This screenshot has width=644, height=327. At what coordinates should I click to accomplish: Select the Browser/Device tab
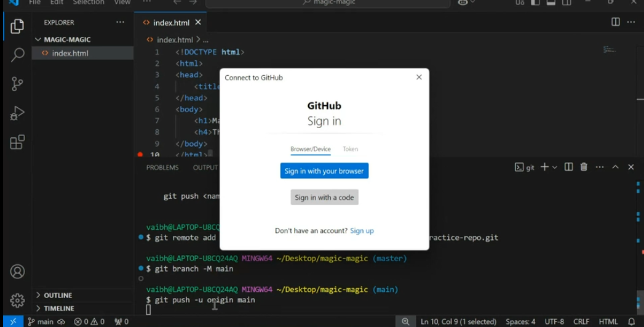click(x=311, y=149)
